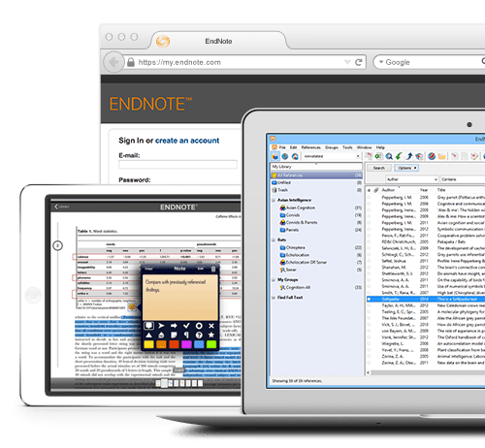Open the Author search field dropdown
Screen dimensions: 485x448
pyautogui.click(x=412, y=179)
